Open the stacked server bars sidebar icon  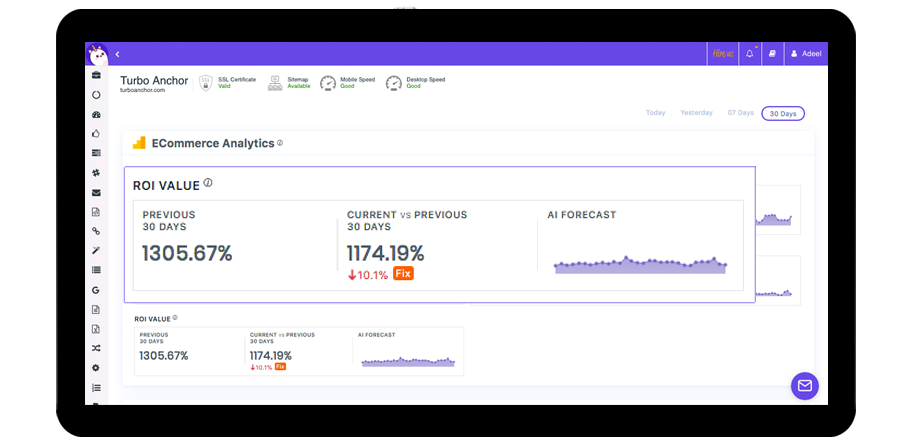click(96, 153)
